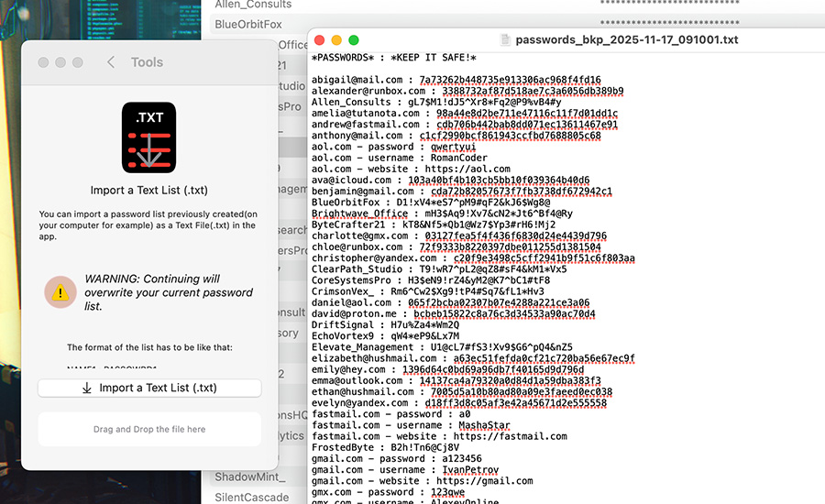Click elizabeth@hushmail.com line in text file
Screen dimensions: 825x504
[473, 358]
